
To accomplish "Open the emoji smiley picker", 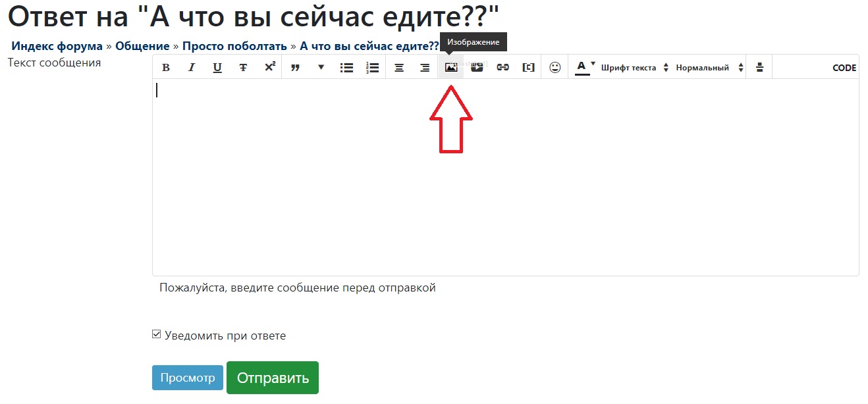I will coord(555,68).
